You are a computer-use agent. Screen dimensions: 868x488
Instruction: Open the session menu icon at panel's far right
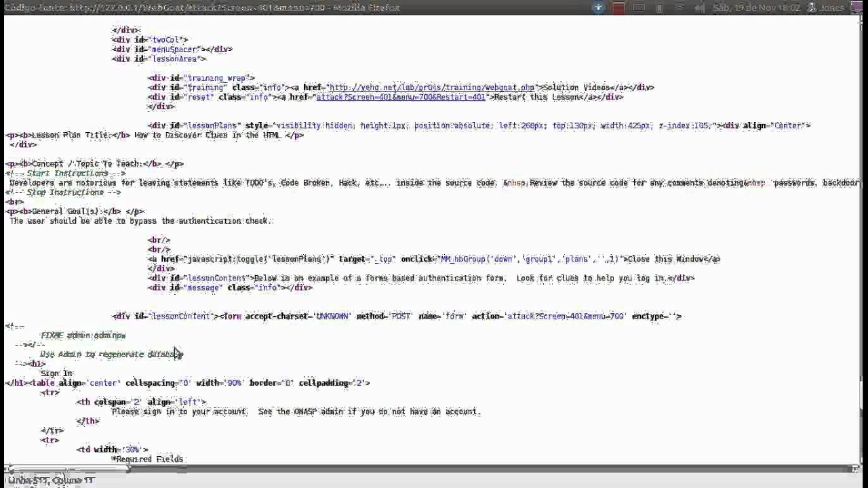click(858, 7)
